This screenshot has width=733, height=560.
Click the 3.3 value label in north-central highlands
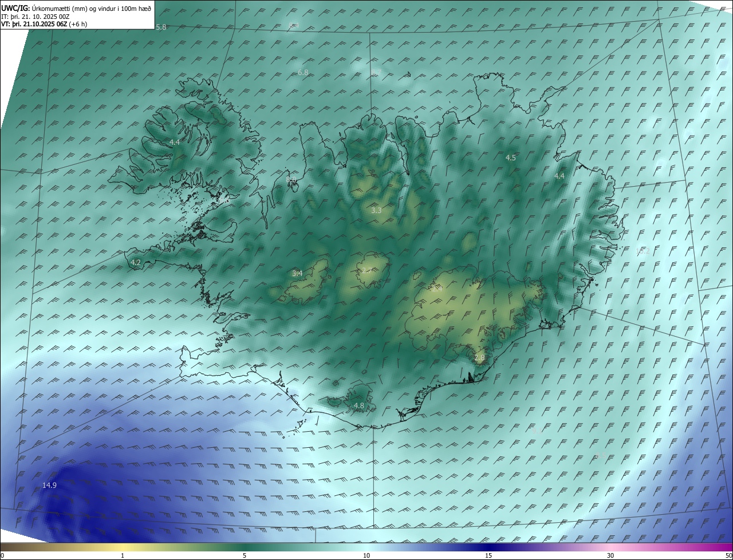coord(376,211)
